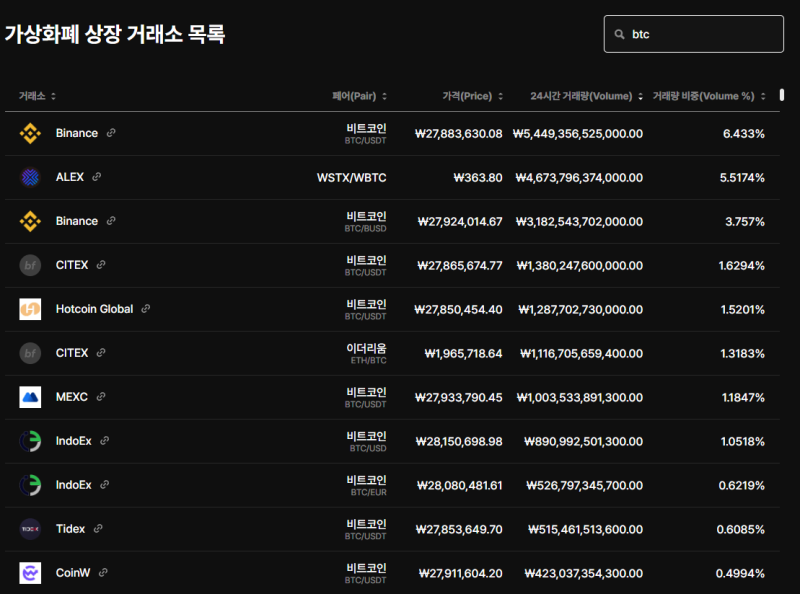800x594 pixels.
Task: Click the Binance logo in the BTC/BUSD row
Action: tap(30, 221)
